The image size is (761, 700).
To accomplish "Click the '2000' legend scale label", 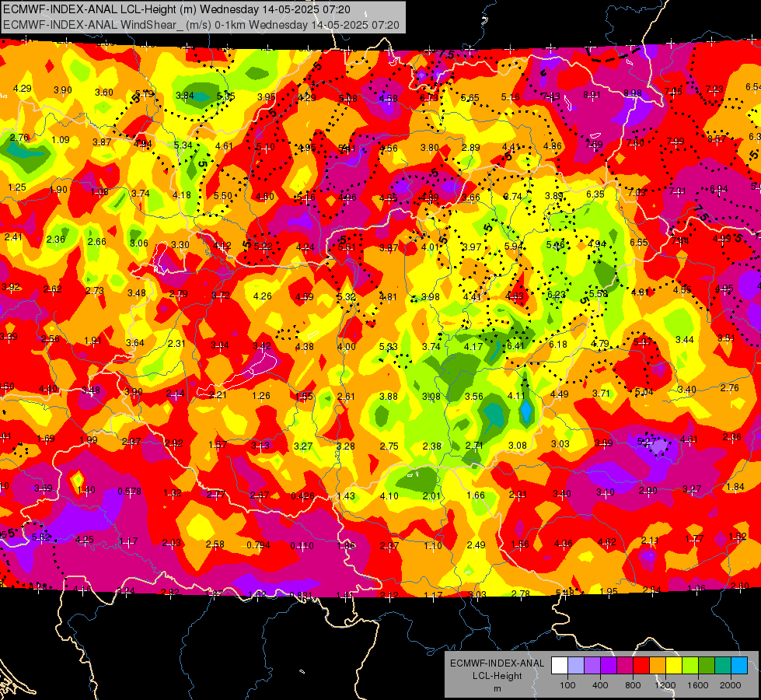I will (731, 685).
